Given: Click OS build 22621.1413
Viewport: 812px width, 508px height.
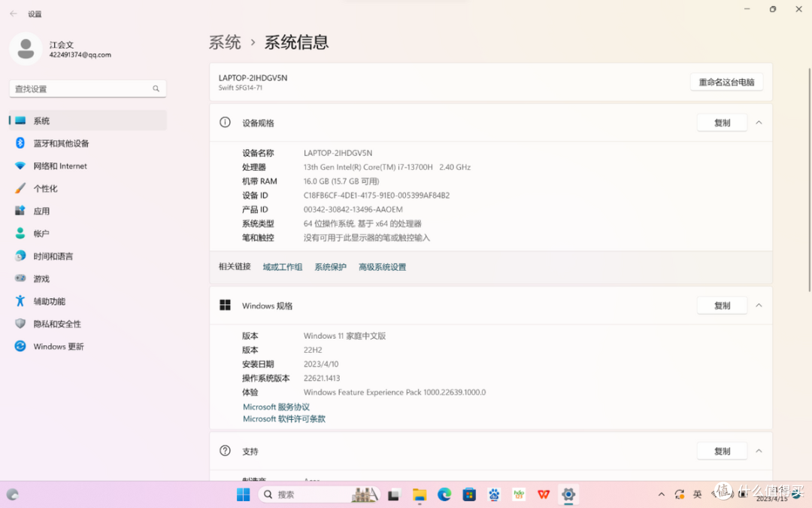Looking at the screenshot, I should point(322,379).
